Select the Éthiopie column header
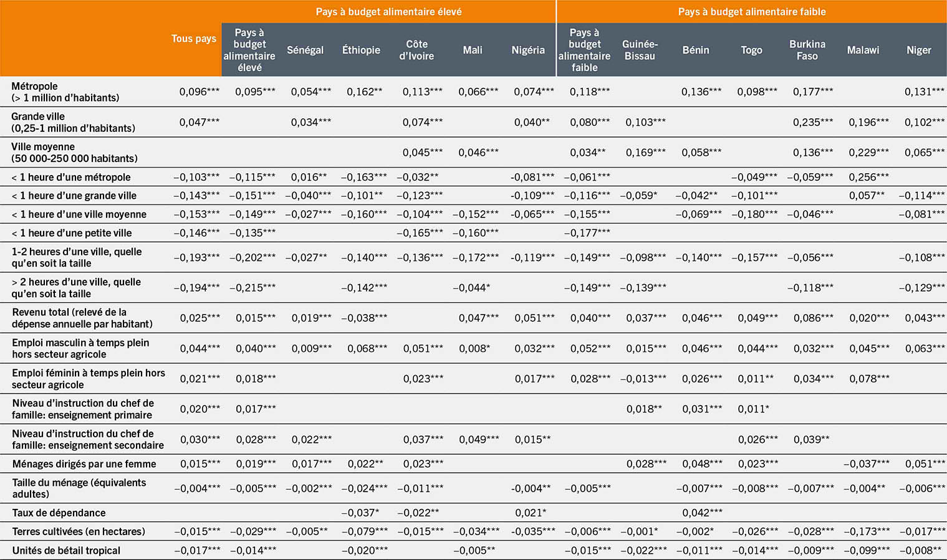The image size is (947, 560). 362,50
